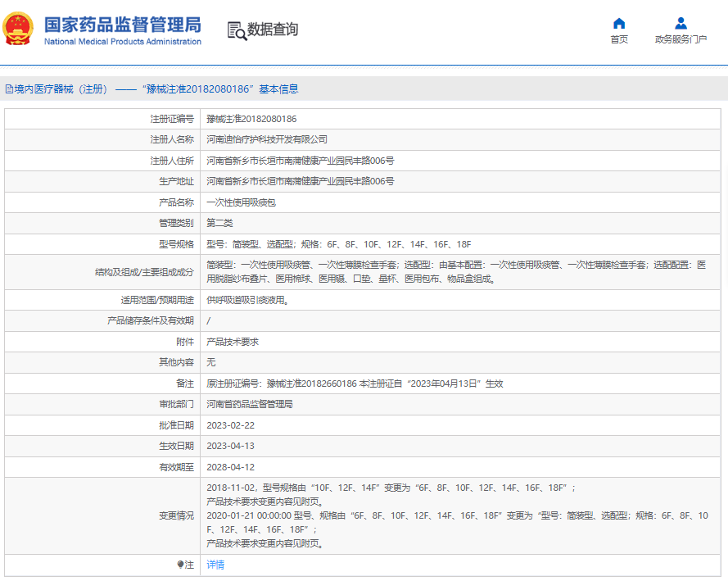Select the 型号规格 value with 6F、8F
The height and width of the screenshot is (581, 728).
[339, 244]
